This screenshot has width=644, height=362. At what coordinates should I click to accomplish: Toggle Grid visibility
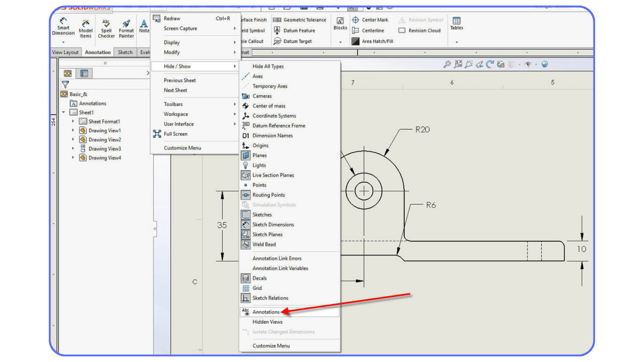coord(257,288)
